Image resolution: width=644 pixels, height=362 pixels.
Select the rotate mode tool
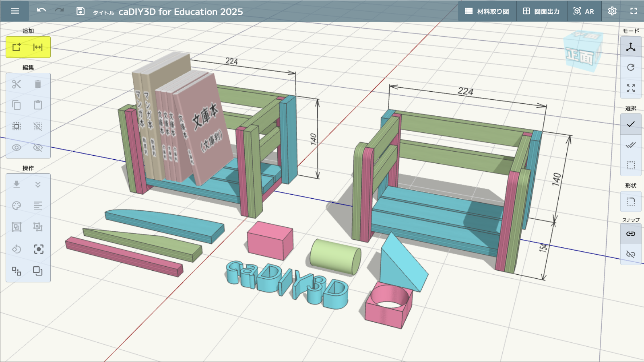(631, 67)
